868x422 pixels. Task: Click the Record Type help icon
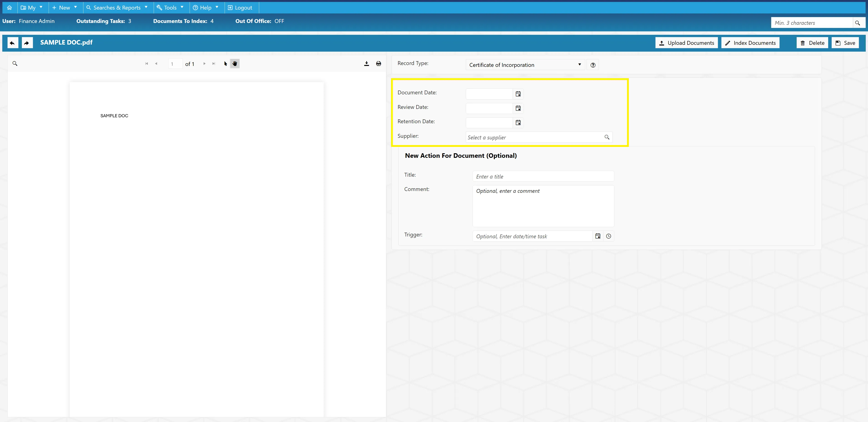(x=593, y=65)
